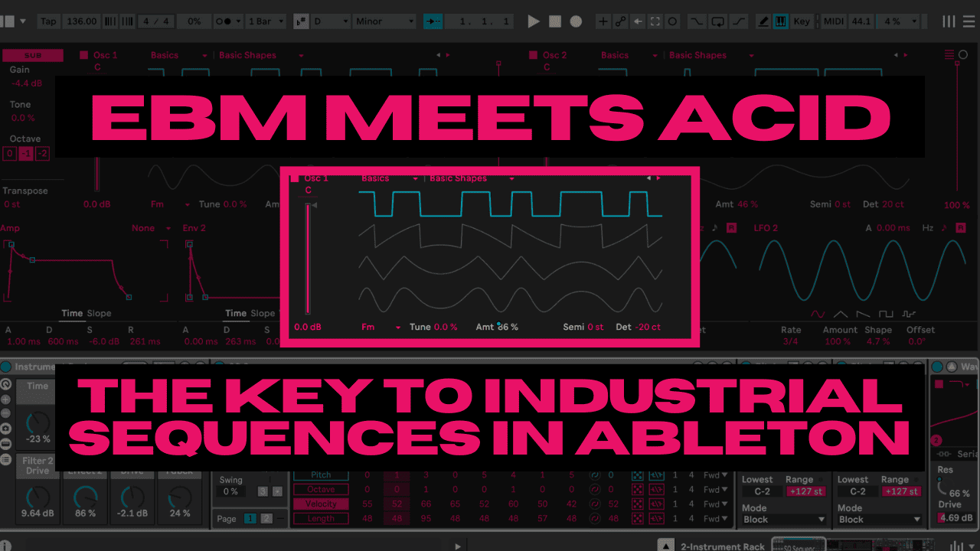Click the Follow playback arrow icon
Image resolution: width=980 pixels, height=551 pixels.
coord(433,21)
